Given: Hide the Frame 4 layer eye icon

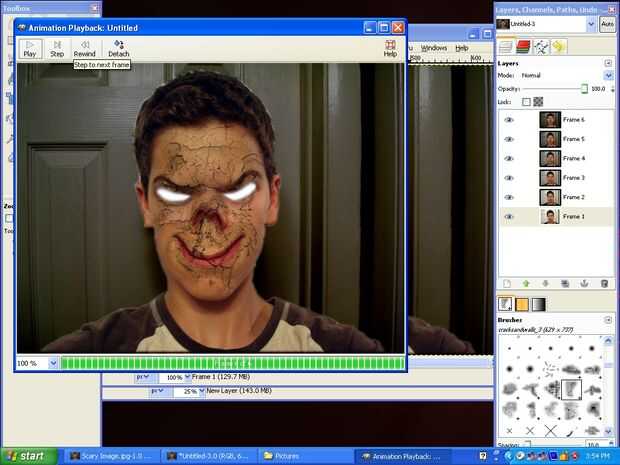Looking at the screenshot, I should pos(509,159).
